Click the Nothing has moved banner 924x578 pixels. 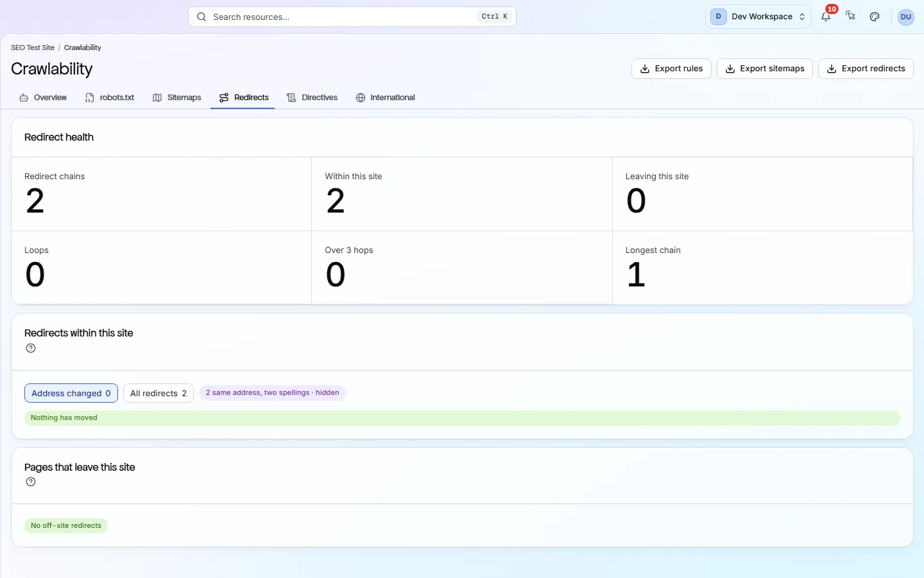pyautogui.click(x=462, y=418)
